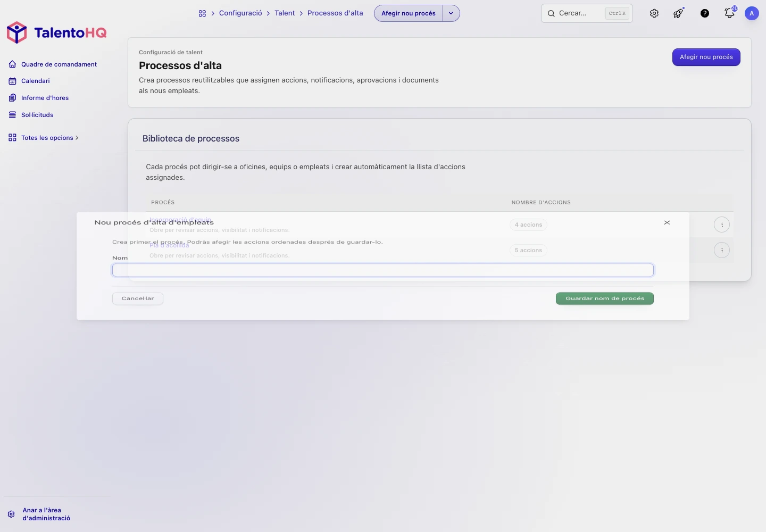
Task: Click the 'Afegir nou procés' button in the header card
Action: 706,57
